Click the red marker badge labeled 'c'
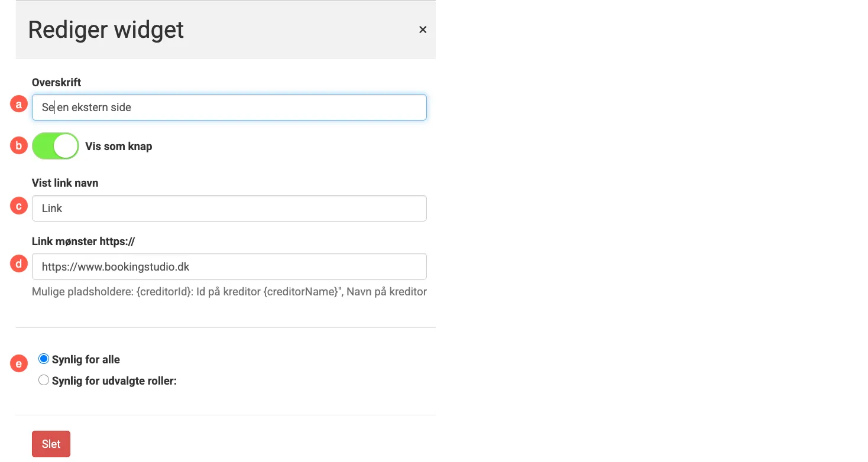 [x=18, y=206]
